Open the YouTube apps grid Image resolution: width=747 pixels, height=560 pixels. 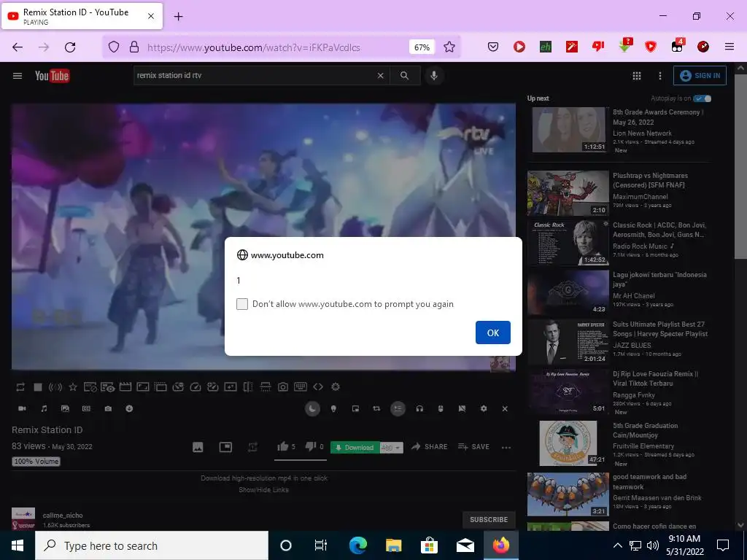pyautogui.click(x=636, y=76)
